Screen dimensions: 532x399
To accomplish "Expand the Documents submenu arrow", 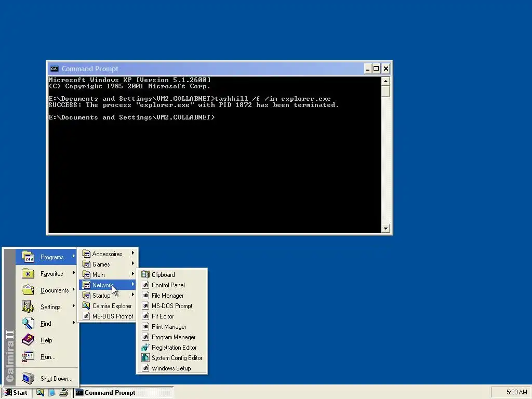I will [x=73, y=289].
